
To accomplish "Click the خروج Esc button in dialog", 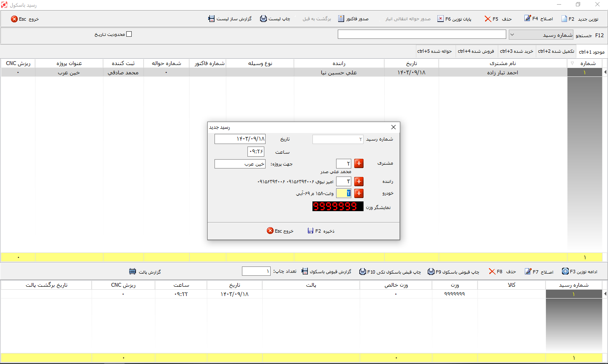I will [280, 231].
